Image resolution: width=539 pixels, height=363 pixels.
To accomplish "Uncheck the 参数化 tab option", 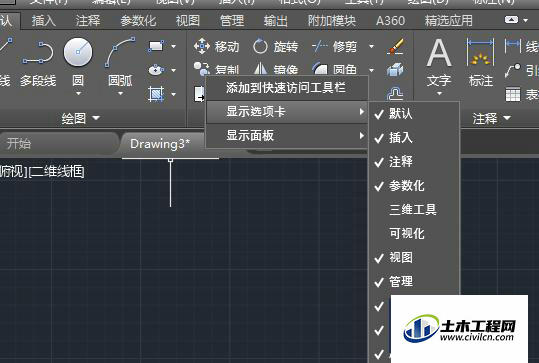I will (x=414, y=186).
